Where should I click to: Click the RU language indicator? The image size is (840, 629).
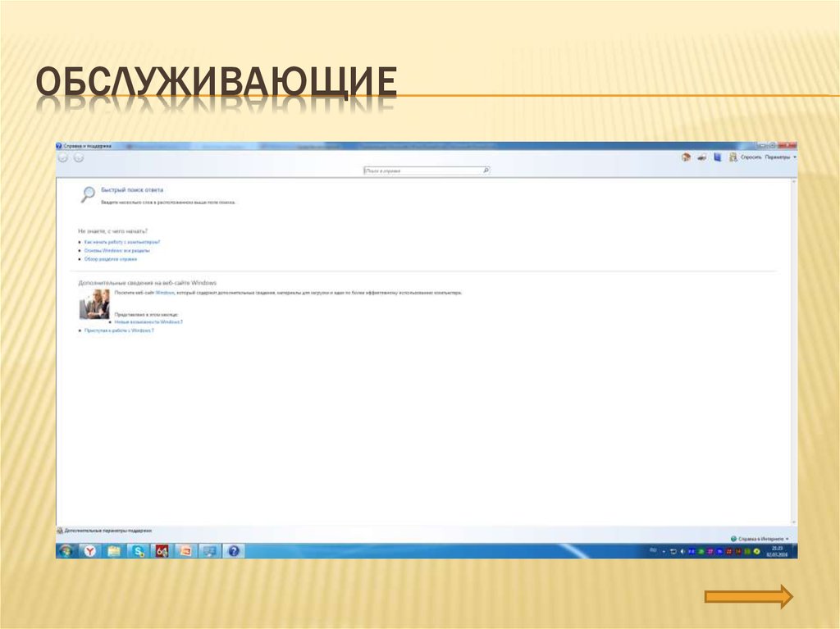(652, 550)
